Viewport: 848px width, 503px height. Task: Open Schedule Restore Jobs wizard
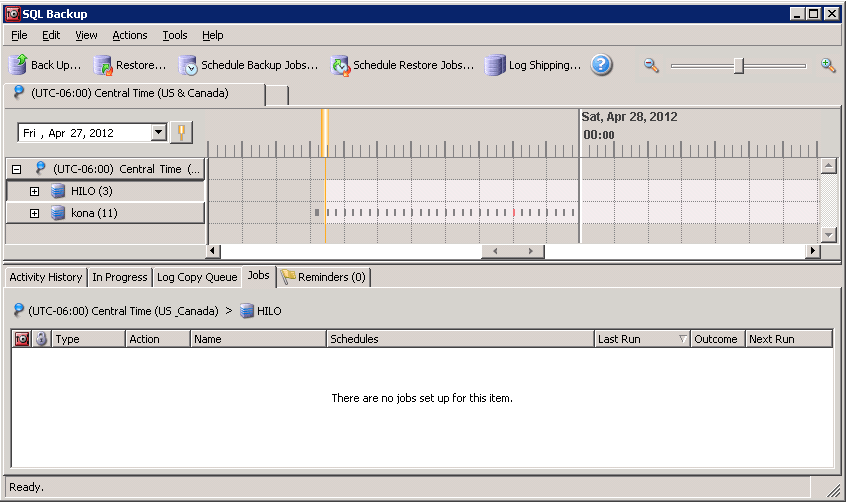coord(402,65)
